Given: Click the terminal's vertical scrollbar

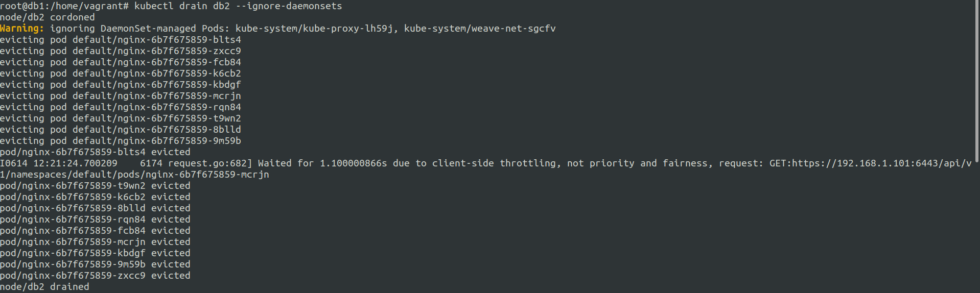Looking at the screenshot, I should (x=977, y=82).
